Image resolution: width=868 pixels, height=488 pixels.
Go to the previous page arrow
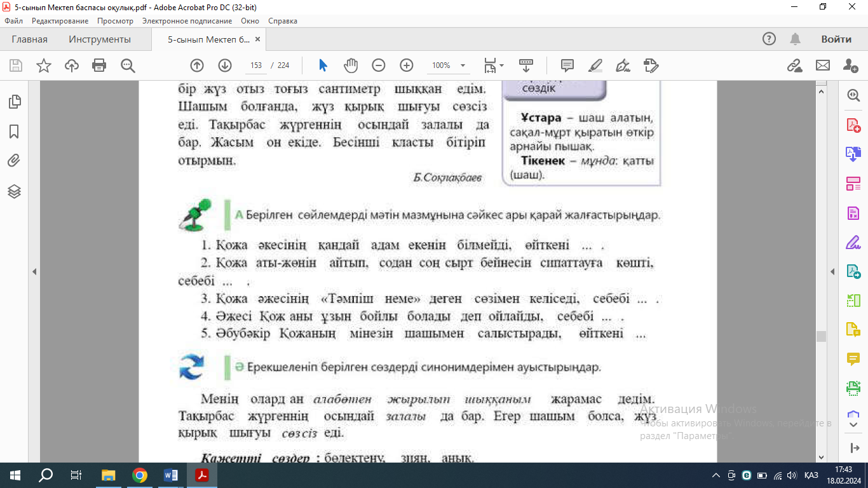pos(197,65)
